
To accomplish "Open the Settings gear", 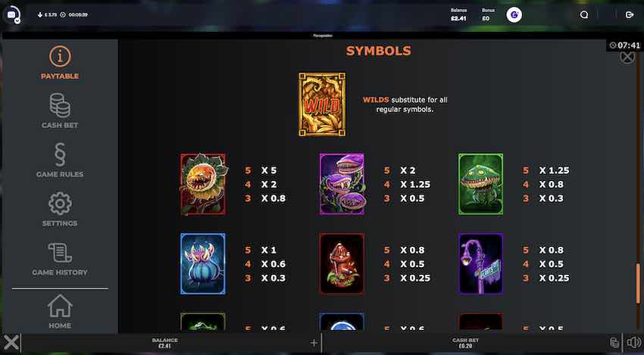I will click(x=60, y=204).
